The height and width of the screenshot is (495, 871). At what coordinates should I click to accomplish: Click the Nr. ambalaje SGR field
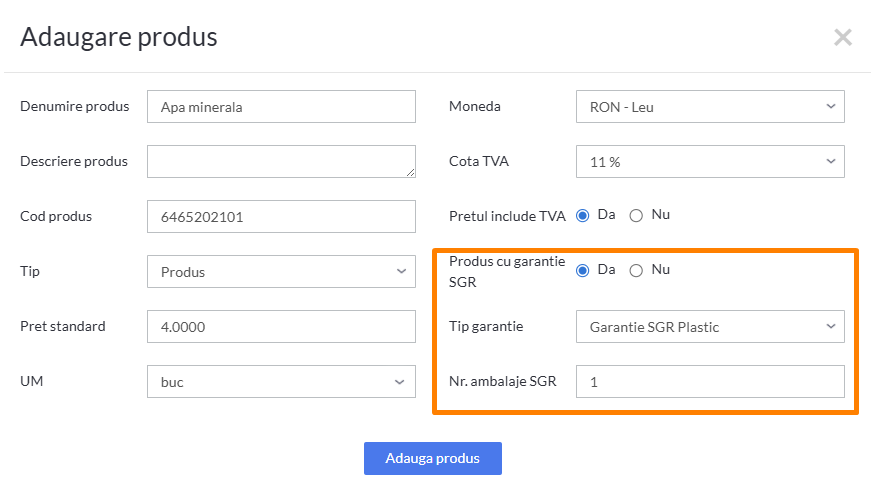click(x=710, y=382)
